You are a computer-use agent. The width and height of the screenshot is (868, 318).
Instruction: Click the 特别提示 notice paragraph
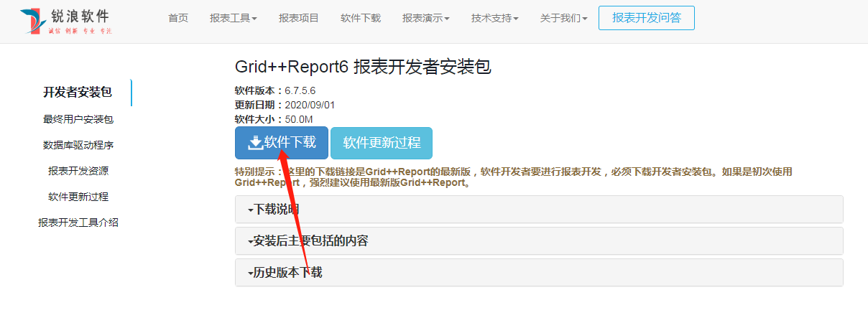[514, 177]
